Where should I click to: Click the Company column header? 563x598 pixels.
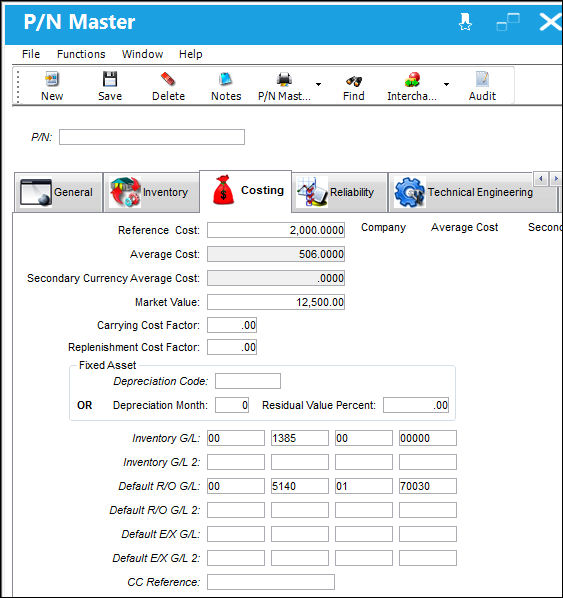383,228
